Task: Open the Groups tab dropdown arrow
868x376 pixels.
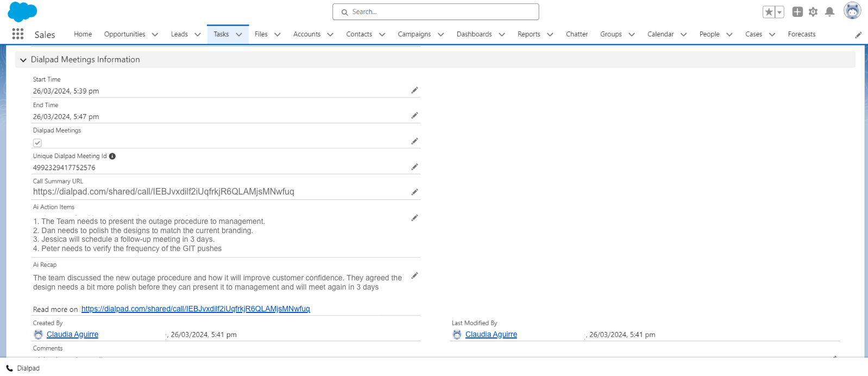Action: click(x=632, y=34)
